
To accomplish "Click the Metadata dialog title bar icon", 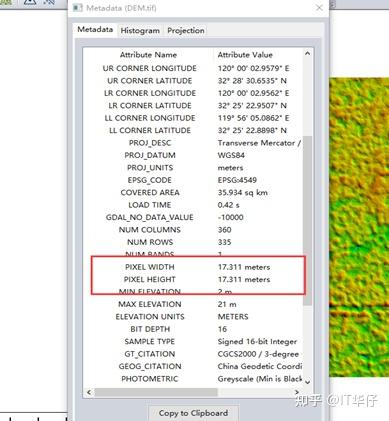I will 77,7.
